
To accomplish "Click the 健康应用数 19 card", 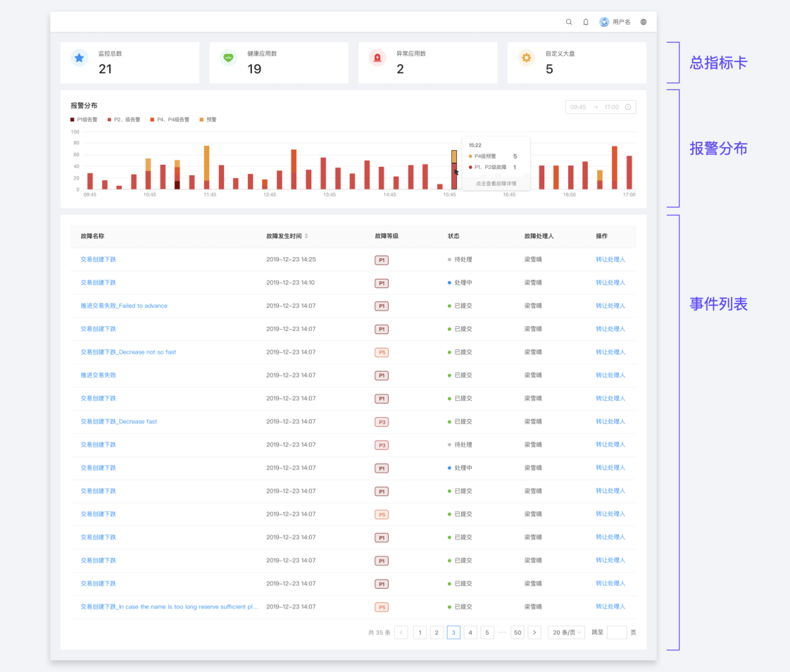I will (x=279, y=63).
